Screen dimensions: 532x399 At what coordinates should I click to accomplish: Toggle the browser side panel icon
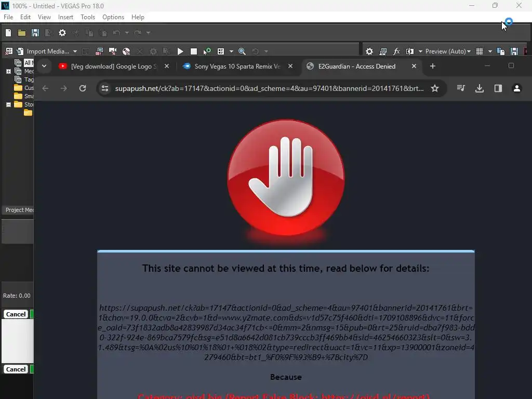point(498,88)
